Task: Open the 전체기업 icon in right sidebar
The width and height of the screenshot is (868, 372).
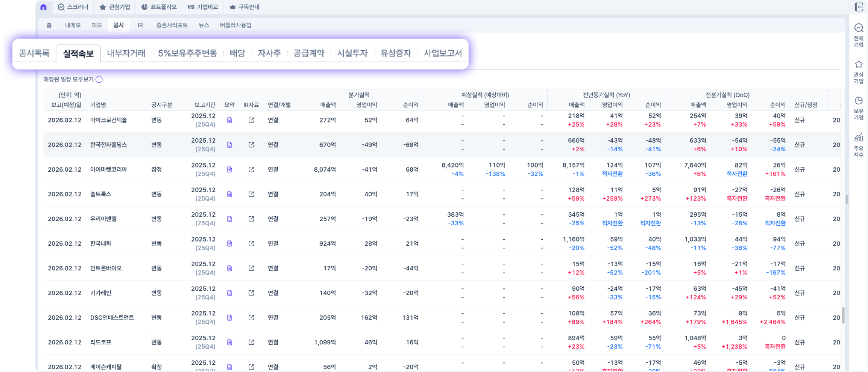Action: coord(859,28)
